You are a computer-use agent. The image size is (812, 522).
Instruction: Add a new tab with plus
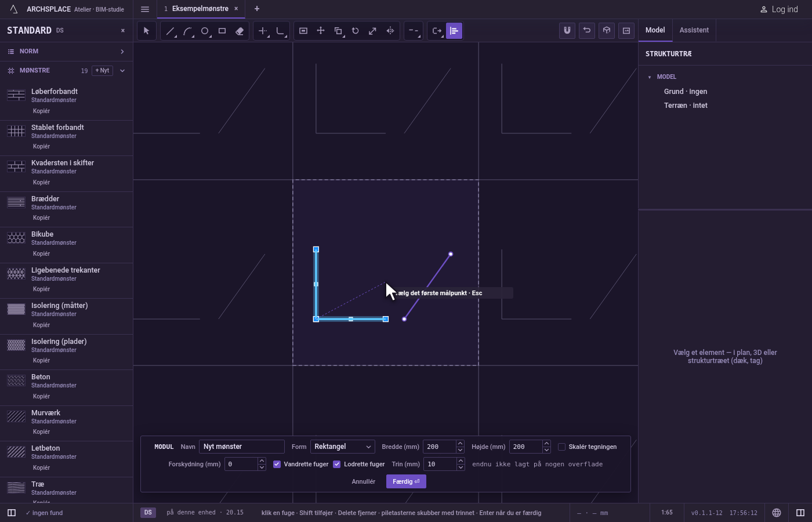pyautogui.click(x=257, y=9)
